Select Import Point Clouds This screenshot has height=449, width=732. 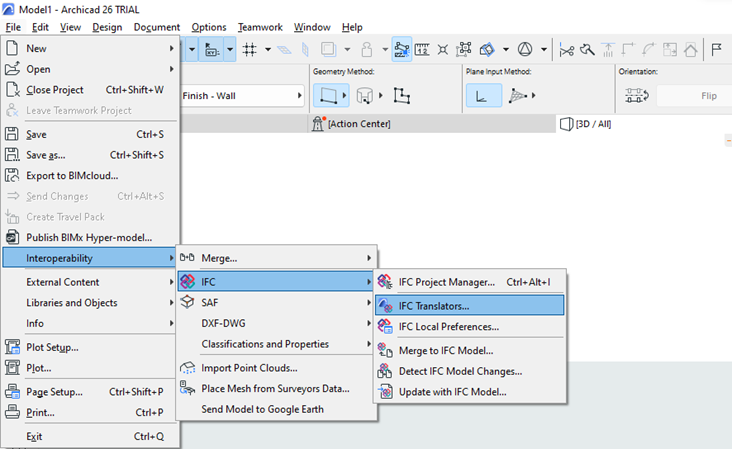[276, 368]
